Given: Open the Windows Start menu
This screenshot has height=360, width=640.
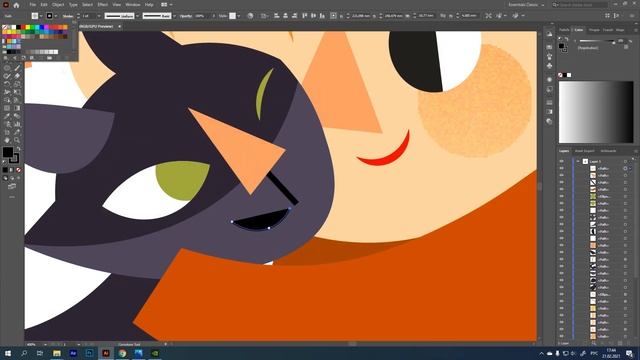Looking at the screenshot, I should [8, 353].
